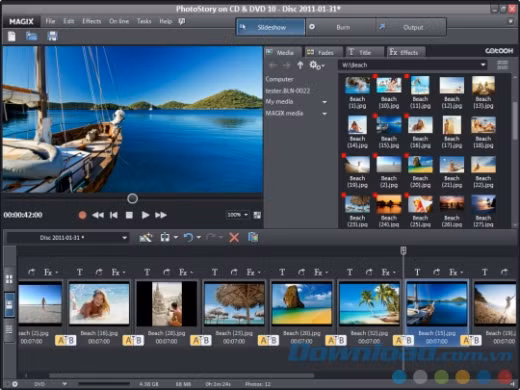Open the Effects menu
Viewport: 520px width, 390px height.
click(91, 21)
